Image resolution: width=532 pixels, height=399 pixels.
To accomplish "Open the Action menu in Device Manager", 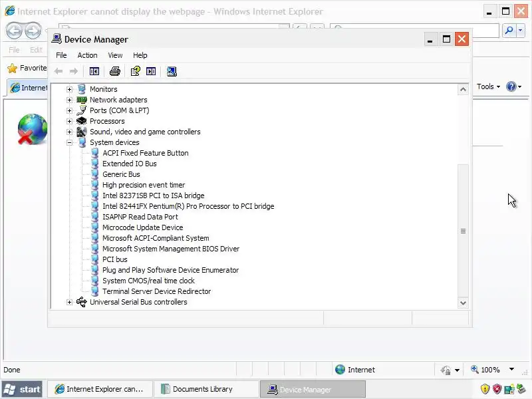I will coord(87,55).
